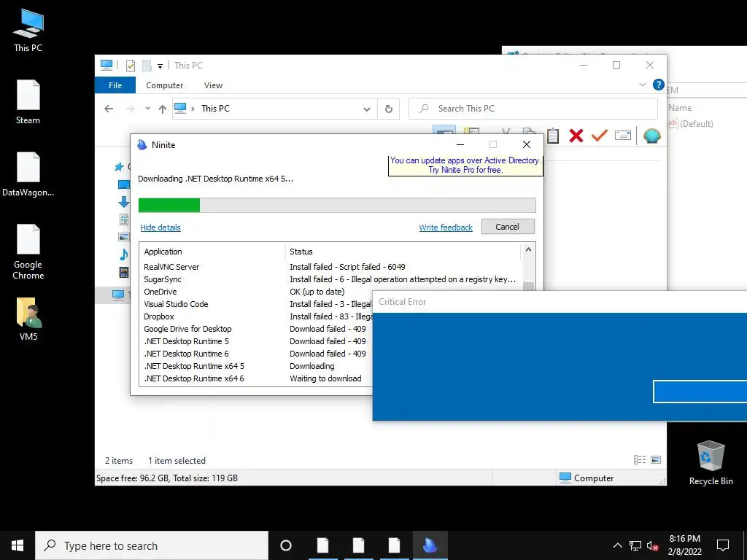This screenshot has width=747, height=560.
Task: Click the Search This PC field
Action: coord(533,109)
